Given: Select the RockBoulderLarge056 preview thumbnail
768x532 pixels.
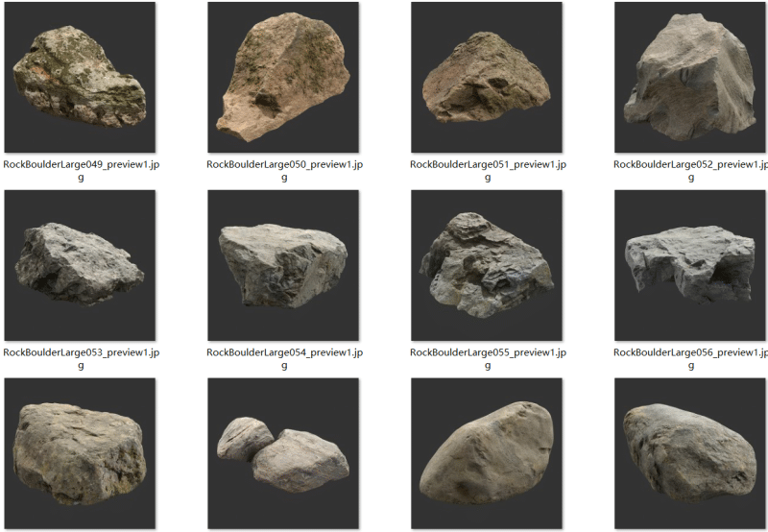Looking at the screenshot, I should coord(690,265).
